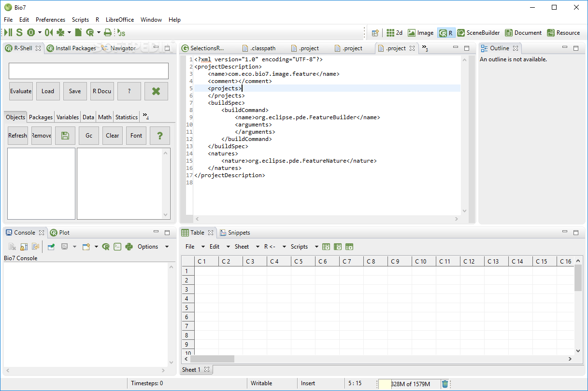
Task: Click the Evaluate button
Action: (x=21, y=91)
